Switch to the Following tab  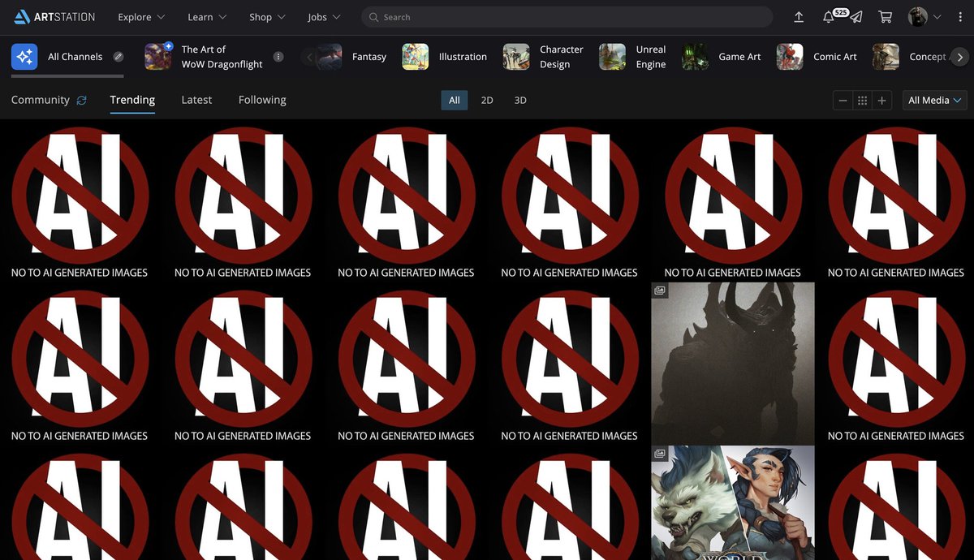(x=262, y=100)
